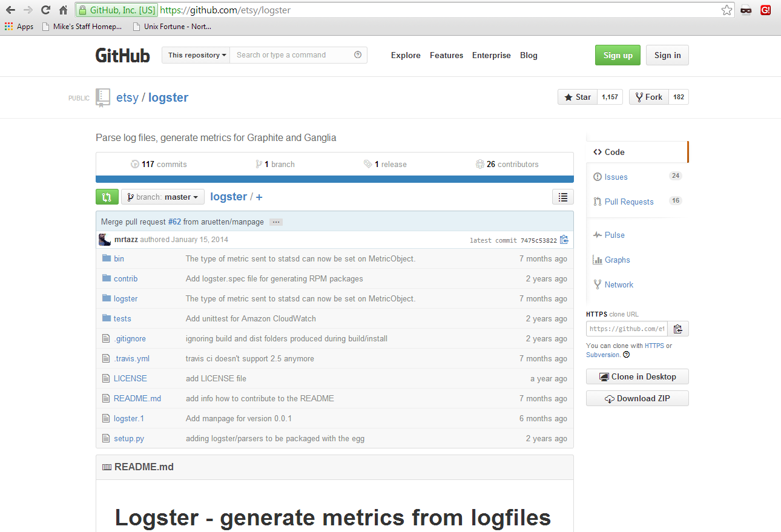The image size is (781, 532).
Task: Open Features in top navigation
Action: [446, 55]
